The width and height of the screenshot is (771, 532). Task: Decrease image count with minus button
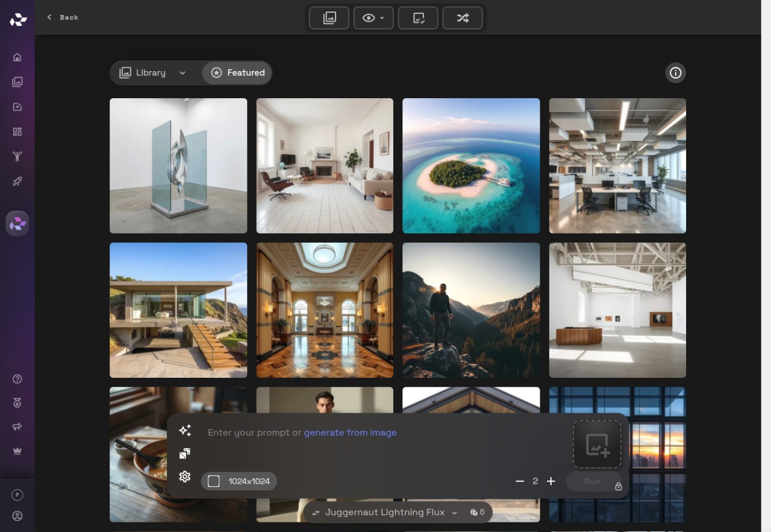(520, 481)
